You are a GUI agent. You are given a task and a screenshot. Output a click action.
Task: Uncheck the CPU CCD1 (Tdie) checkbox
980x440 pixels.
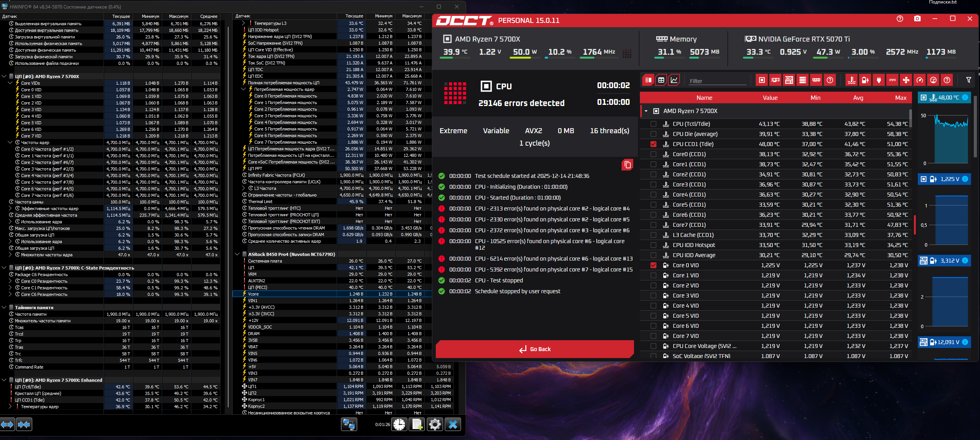[x=653, y=144]
